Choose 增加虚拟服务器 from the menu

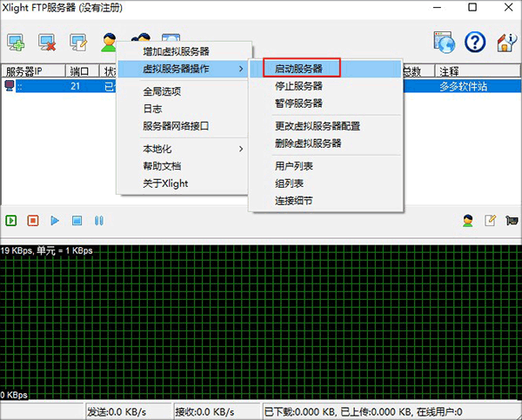click(183, 51)
